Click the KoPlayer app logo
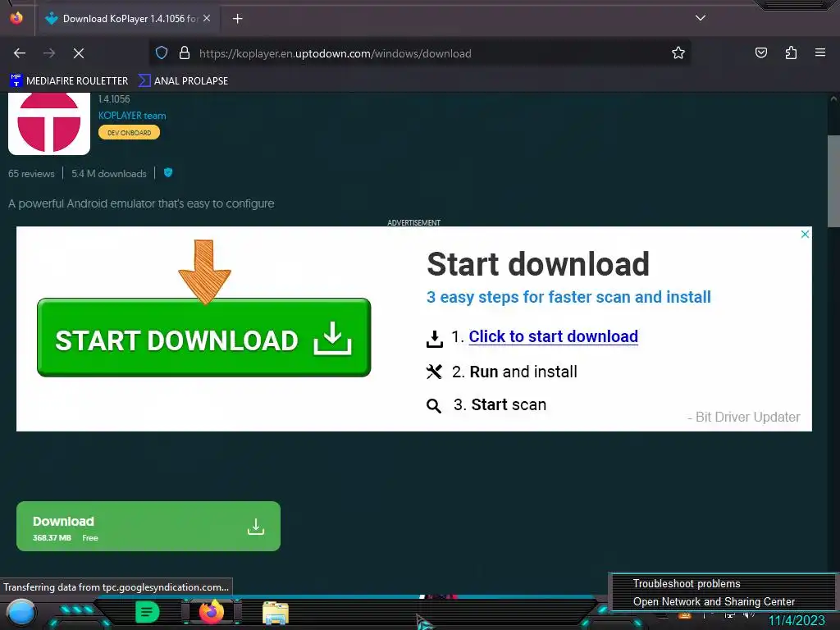Image resolution: width=840 pixels, height=630 pixels. tap(49, 123)
